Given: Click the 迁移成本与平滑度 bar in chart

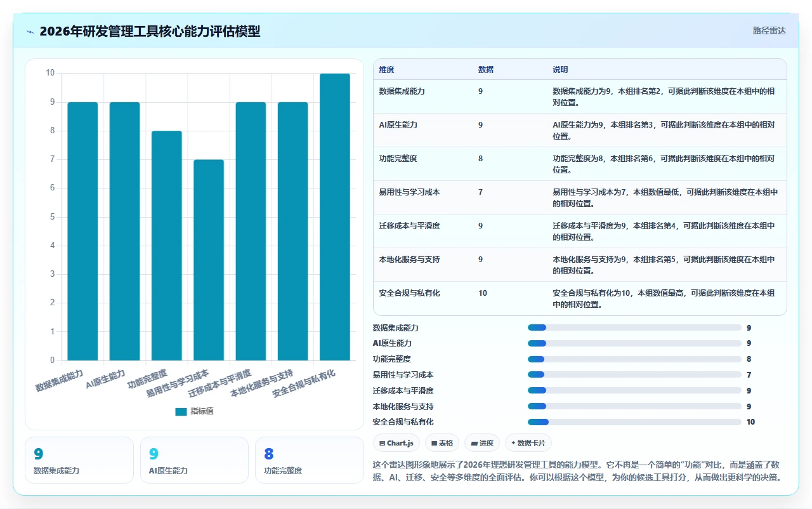Looking at the screenshot, I should tap(251, 231).
